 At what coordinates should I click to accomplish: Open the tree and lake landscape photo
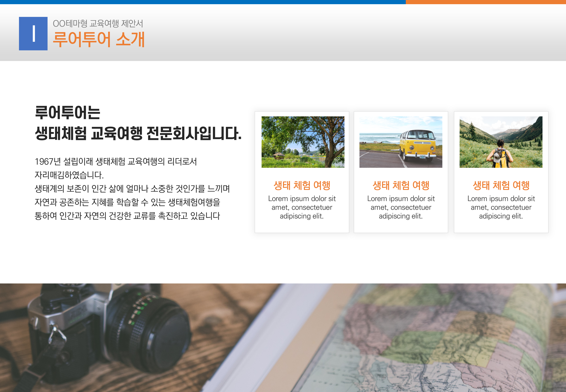pos(303,142)
